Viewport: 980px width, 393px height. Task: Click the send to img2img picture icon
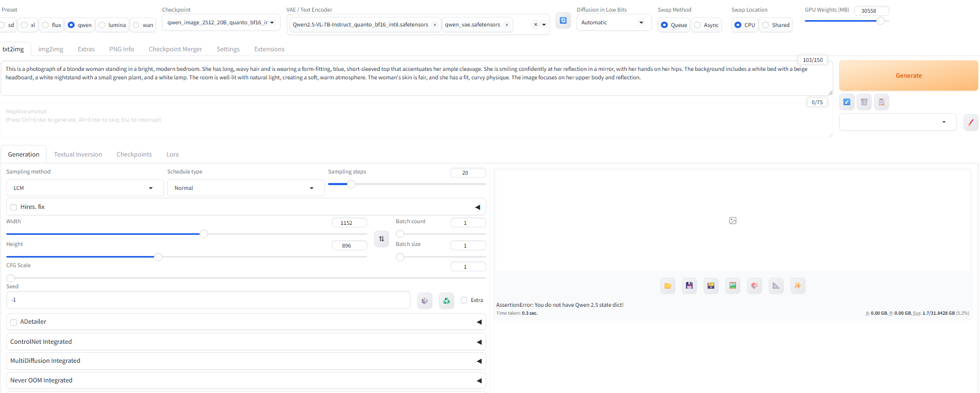(x=733, y=286)
